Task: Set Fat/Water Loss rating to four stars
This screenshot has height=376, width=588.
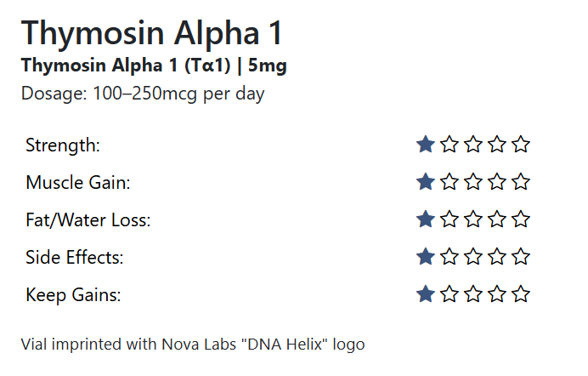Action: (497, 219)
